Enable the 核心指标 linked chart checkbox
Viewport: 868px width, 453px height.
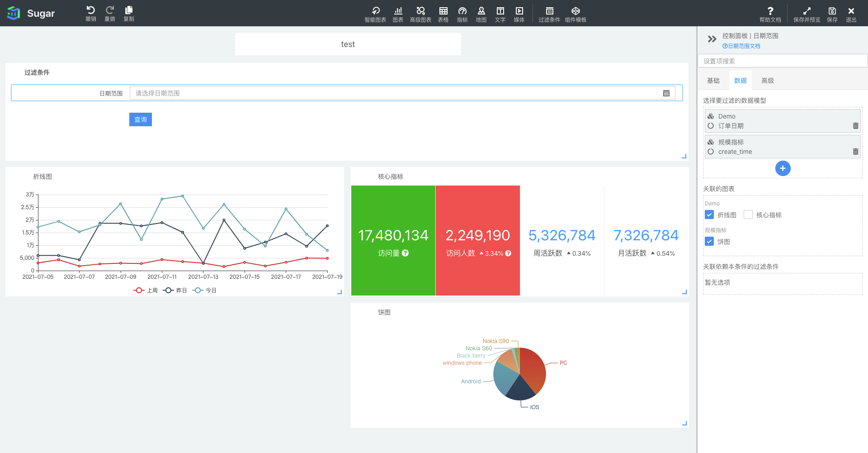tap(748, 215)
